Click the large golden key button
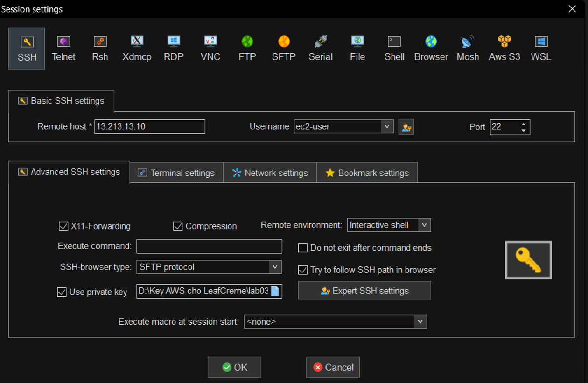This screenshot has height=383, width=588. pyautogui.click(x=528, y=260)
